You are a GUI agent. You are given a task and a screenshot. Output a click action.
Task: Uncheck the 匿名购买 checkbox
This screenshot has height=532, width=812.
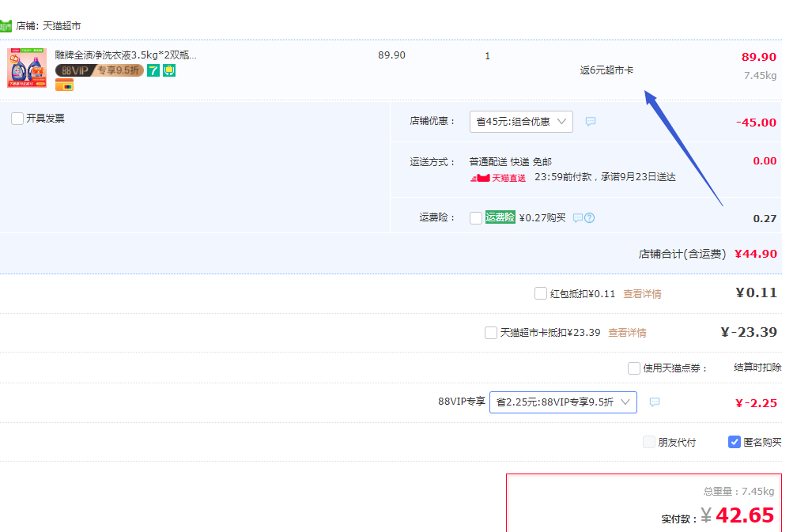(735, 442)
